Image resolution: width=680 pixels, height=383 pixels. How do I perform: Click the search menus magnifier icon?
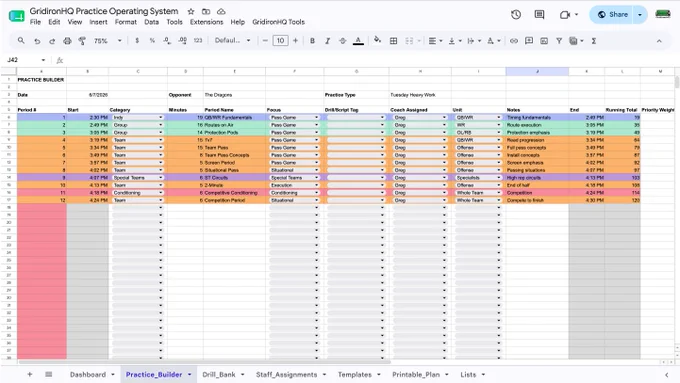[x=21, y=40]
